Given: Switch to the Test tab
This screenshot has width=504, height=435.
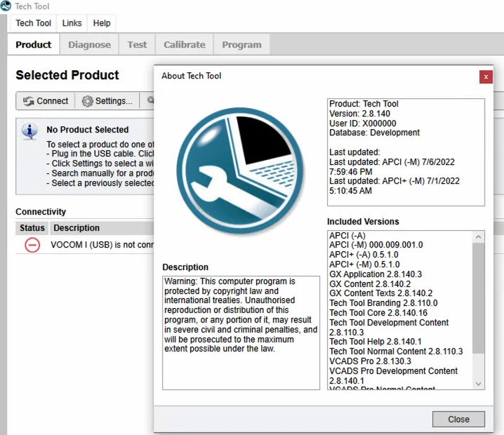Looking at the screenshot, I should 137,44.
